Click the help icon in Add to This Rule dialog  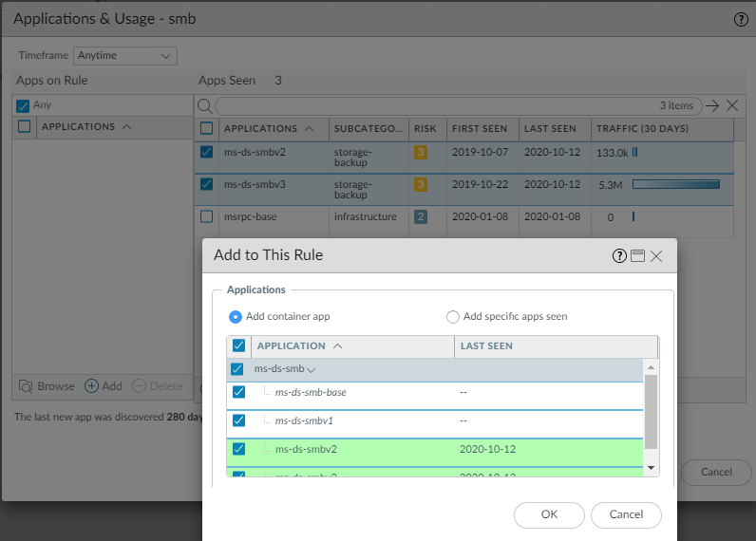click(x=620, y=255)
